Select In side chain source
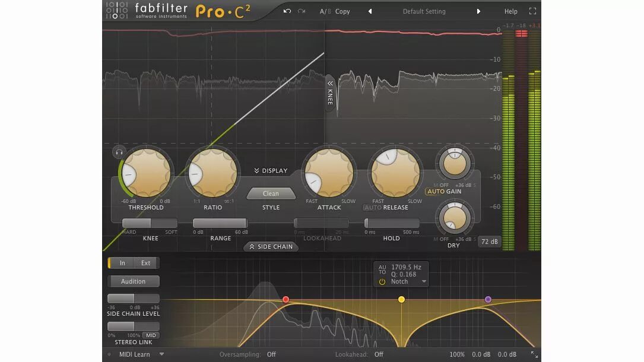The height and width of the screenshot is (362, 644). pos(122,263)
